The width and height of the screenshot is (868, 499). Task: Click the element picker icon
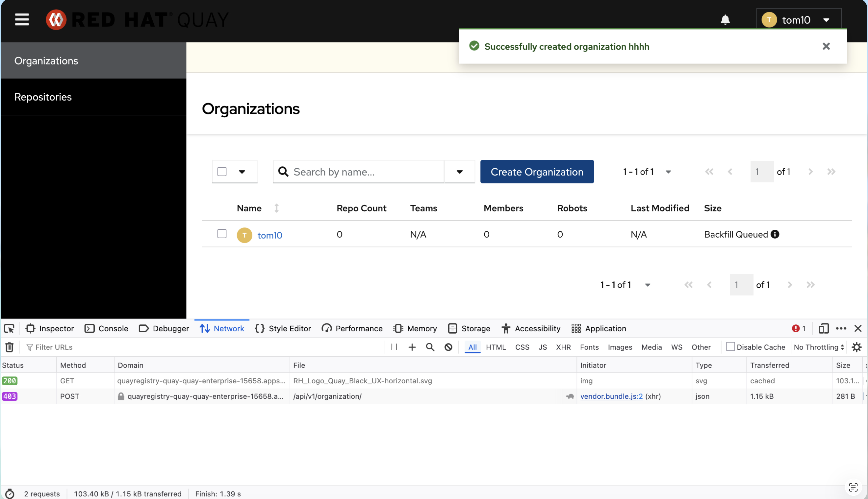point(9,329)
